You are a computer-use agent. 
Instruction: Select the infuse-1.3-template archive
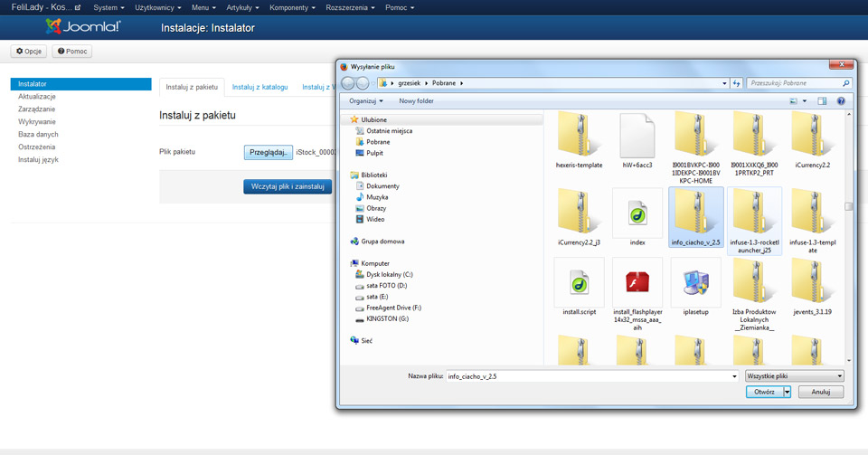[x=812, y=221]
